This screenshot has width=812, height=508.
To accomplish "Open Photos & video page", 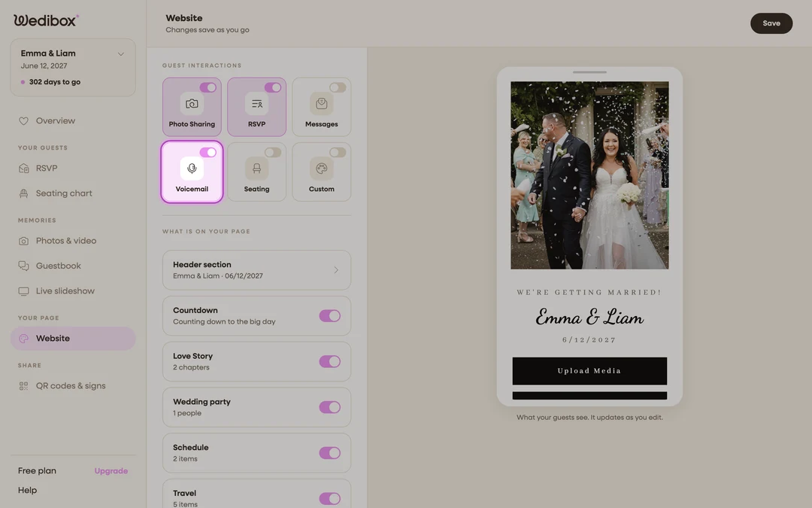I will pyautogui.click(x=73, y=241).
